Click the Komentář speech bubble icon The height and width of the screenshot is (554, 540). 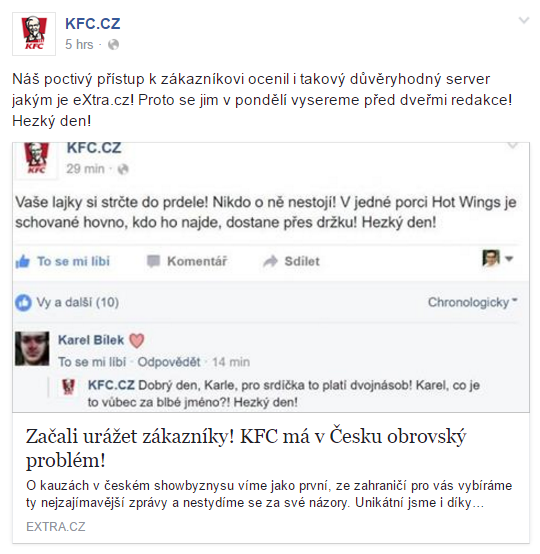[x=153, y=261]
